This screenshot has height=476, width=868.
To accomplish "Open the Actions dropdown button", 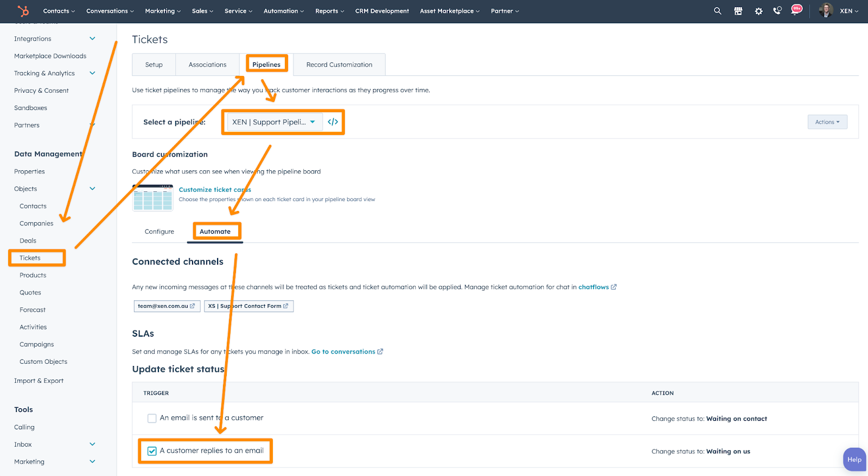I will [827, 122].
